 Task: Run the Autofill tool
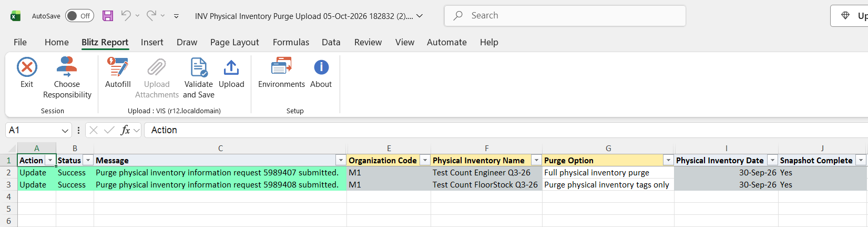pos(118,73)
